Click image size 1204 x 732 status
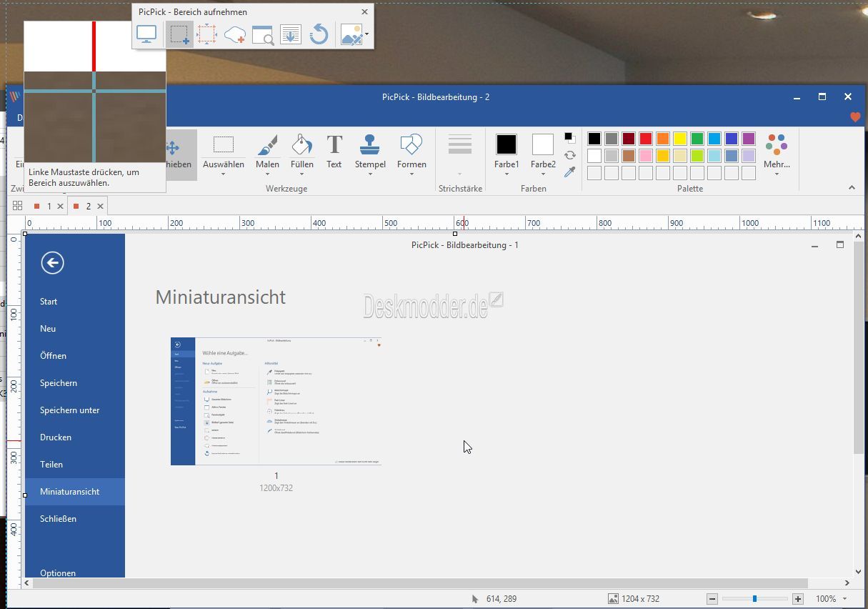 [x=633, y=599]
